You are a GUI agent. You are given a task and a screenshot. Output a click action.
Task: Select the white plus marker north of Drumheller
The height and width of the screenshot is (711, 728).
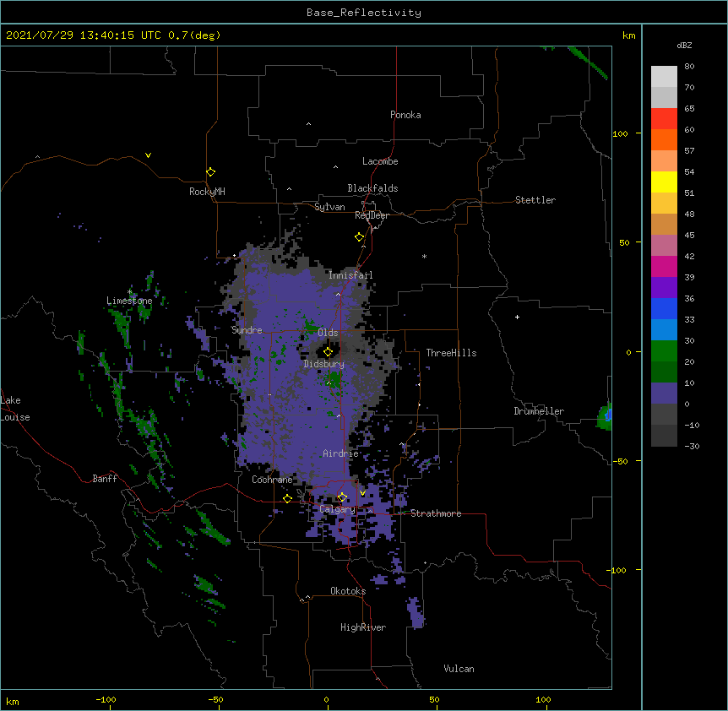[517, 317]
